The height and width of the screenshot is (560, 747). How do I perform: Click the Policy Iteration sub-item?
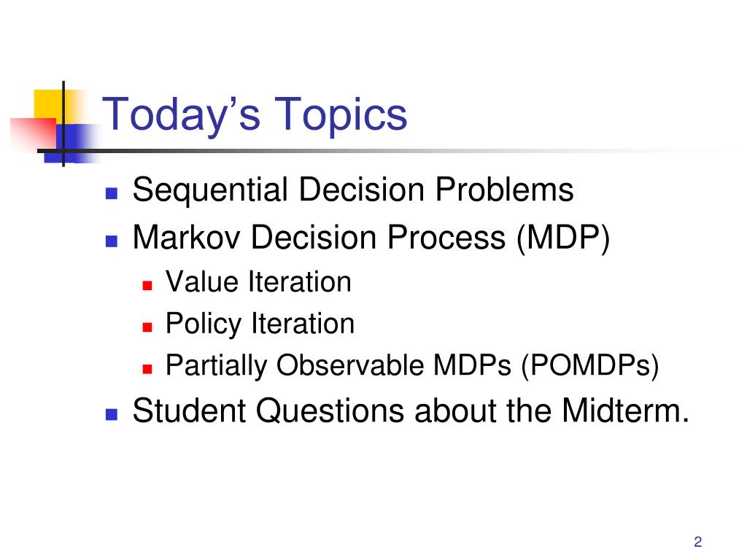(260, 324)
